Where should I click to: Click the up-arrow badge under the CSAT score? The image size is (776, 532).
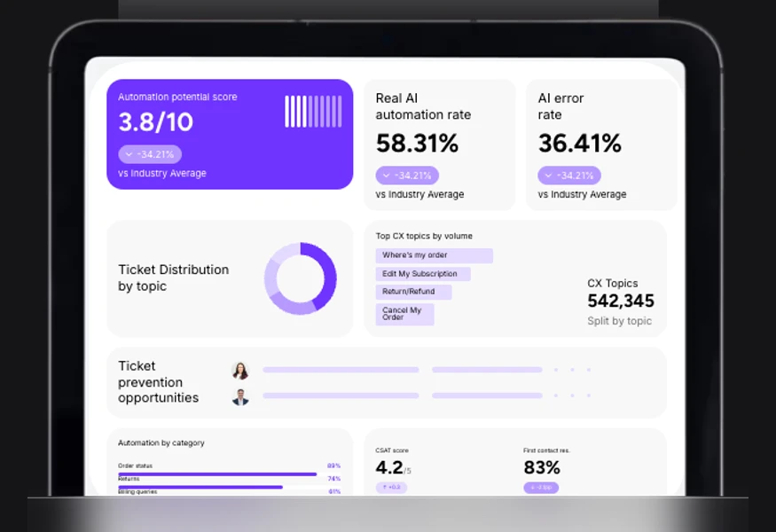(x=391, y=488)
